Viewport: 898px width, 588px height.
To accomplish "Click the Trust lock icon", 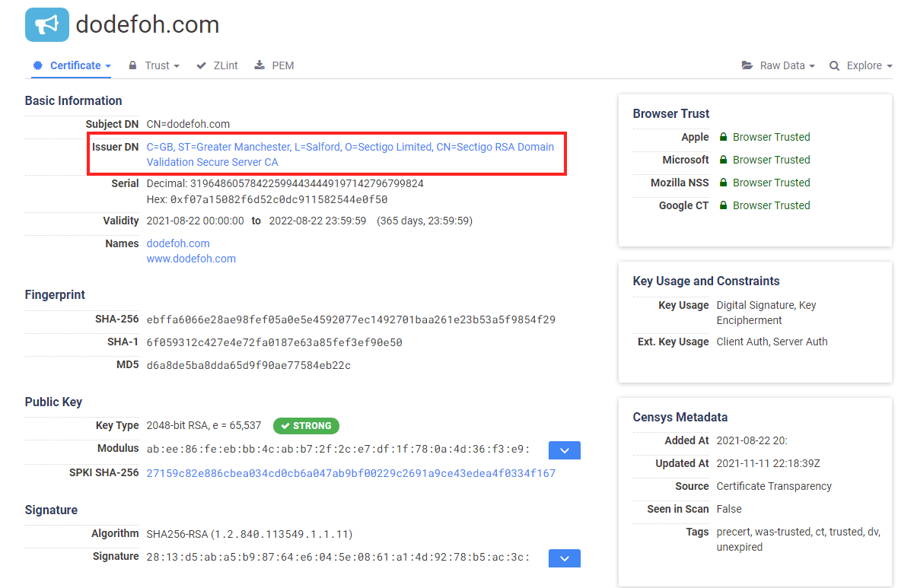I will (133, 65).
